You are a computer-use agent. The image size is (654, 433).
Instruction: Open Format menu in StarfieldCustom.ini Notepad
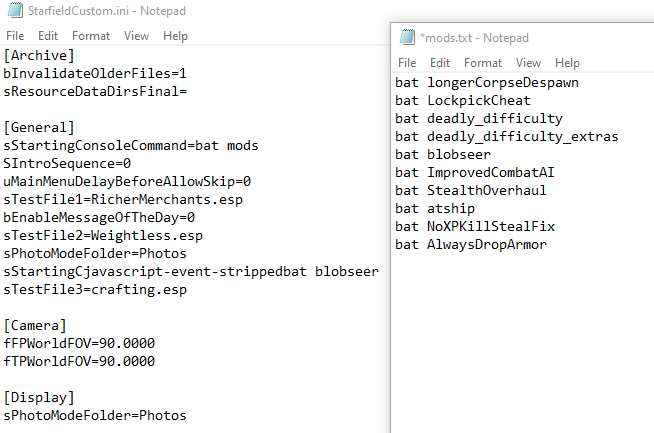[91, 36]
